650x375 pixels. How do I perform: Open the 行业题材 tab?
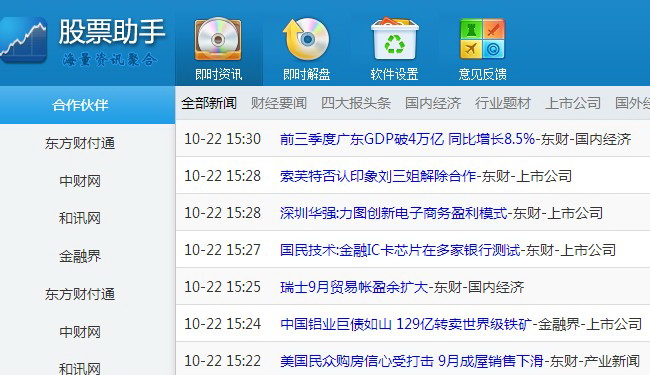point(503,103)
